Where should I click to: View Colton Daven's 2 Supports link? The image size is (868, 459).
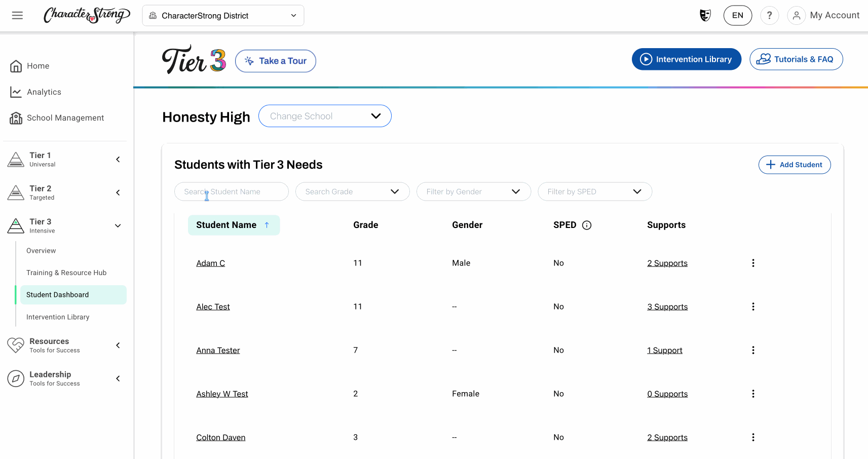point(667,437)
